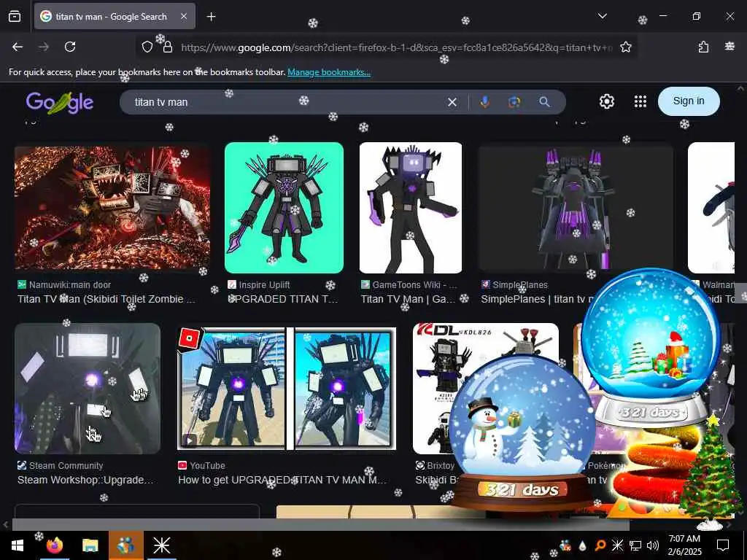Open the volume control in system tray
747x560 pixels.
pos(653,545)
